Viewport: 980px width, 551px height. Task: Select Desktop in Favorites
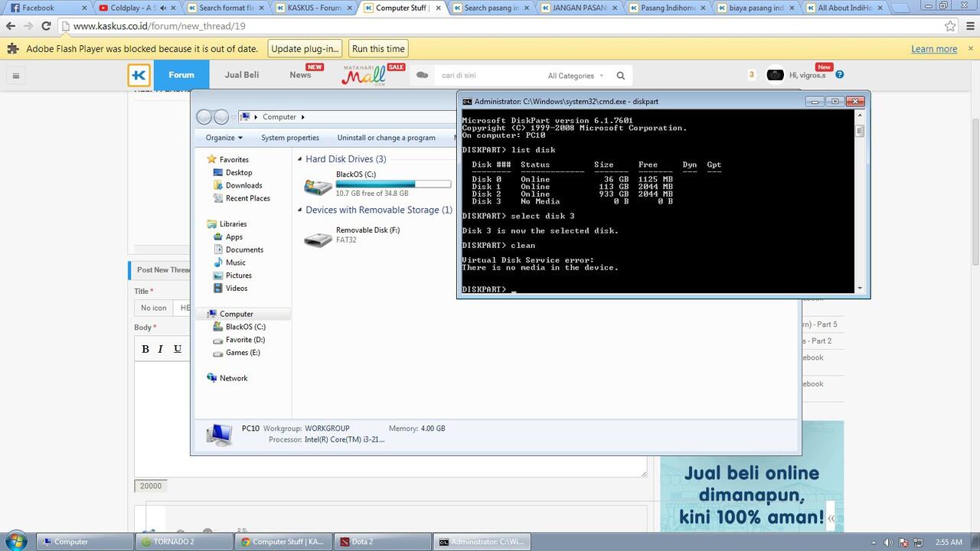[239, 172]
